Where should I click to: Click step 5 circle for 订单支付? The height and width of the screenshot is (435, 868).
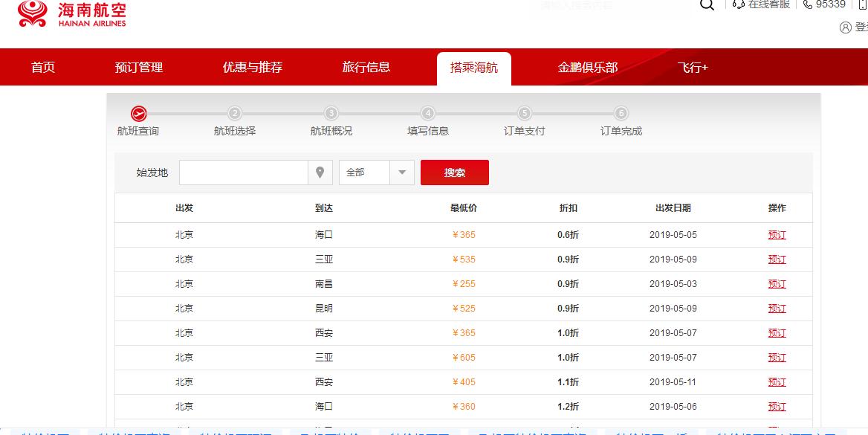[524, 114]
